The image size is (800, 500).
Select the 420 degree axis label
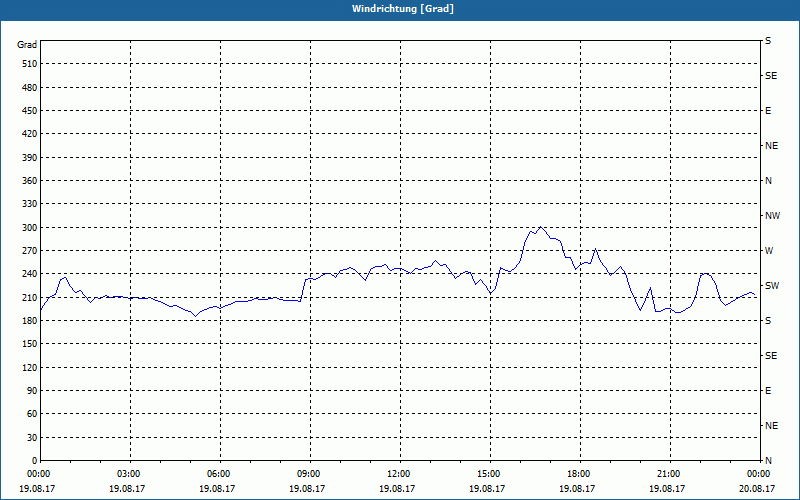point(29,134)
